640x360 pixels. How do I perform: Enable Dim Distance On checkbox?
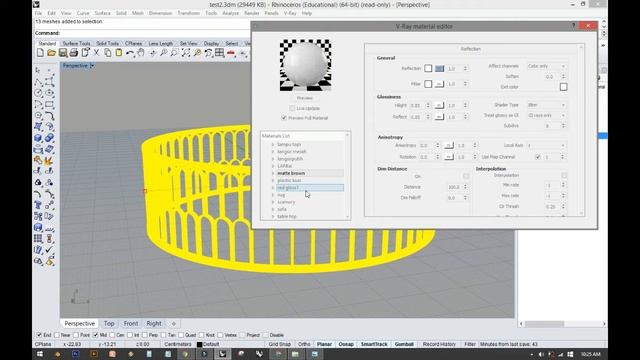click(x=466, y=176)
